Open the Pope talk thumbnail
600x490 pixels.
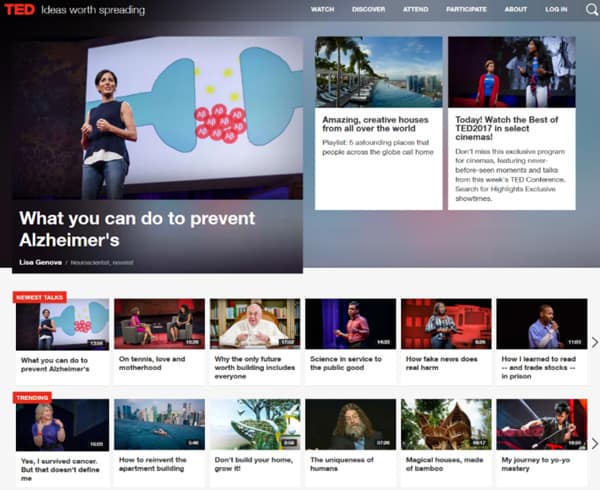tap(255, 324)
